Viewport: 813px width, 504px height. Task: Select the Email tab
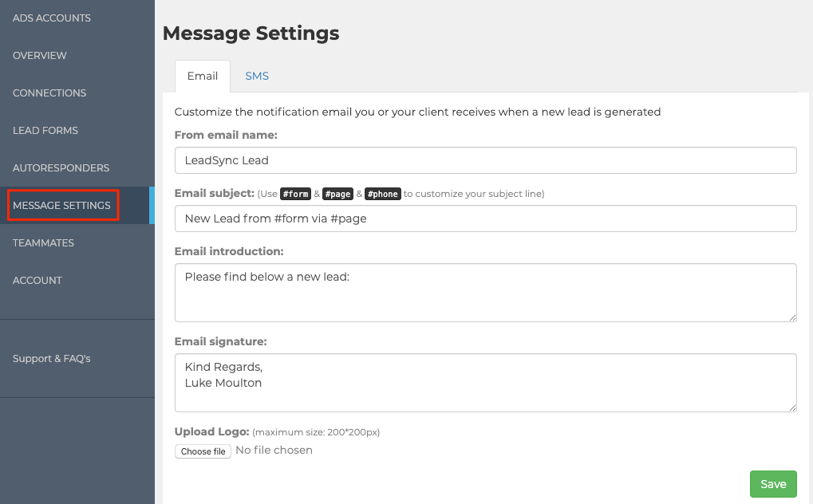[x=202, y=76]
